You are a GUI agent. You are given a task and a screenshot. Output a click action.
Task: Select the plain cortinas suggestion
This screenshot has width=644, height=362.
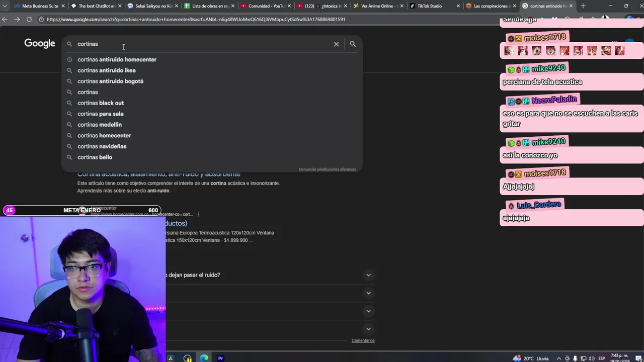point(212,92)
